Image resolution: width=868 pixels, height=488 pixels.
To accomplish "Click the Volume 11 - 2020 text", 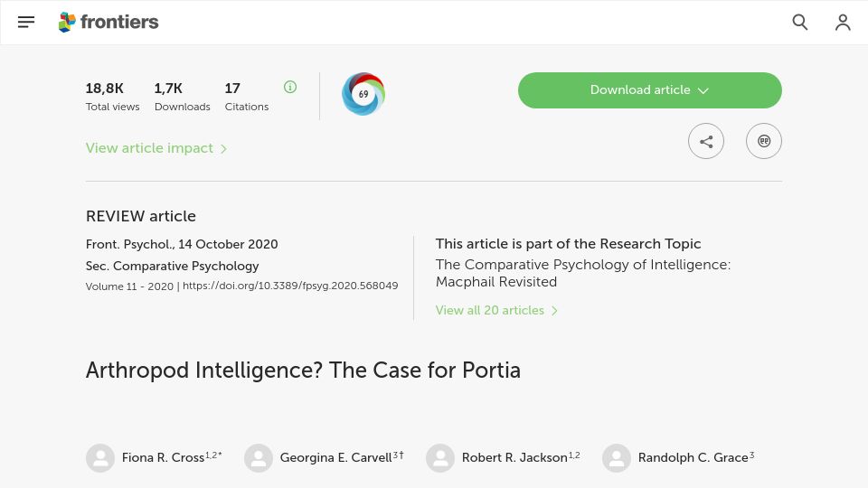I will click(129, 286).
